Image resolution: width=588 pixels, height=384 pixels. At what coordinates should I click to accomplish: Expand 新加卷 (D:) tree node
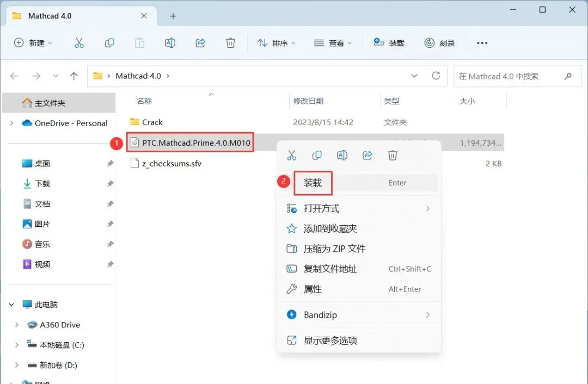point(16,365)
